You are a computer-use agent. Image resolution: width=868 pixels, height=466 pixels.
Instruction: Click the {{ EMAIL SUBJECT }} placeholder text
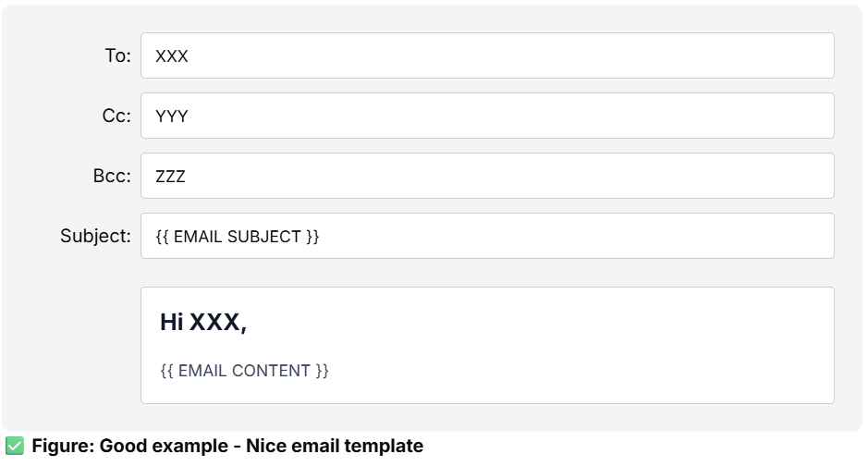click(238, 237)
